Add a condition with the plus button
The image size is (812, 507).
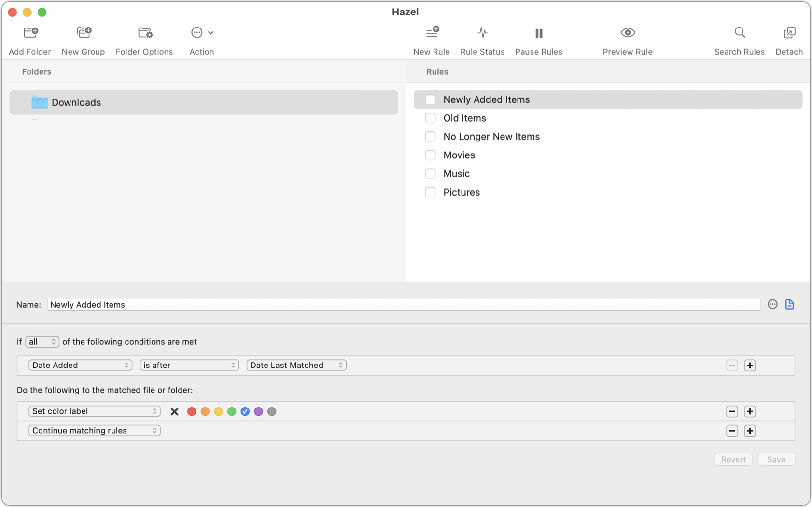click(x=750, y=366)
